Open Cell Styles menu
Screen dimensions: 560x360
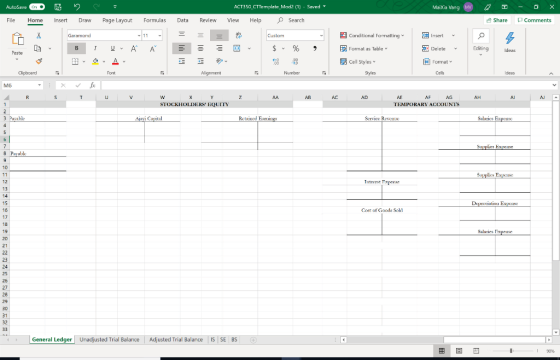[x=358, y=62]
